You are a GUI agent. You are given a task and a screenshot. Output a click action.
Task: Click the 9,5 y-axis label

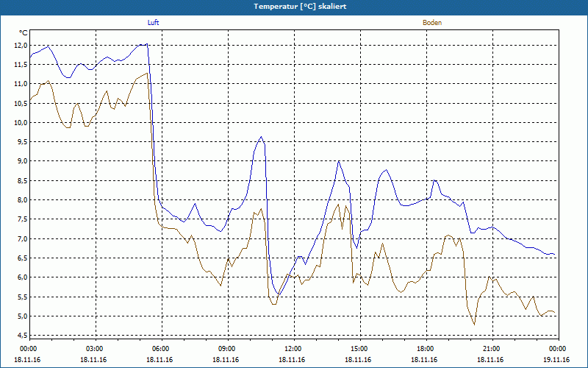(x=23, y=142)
